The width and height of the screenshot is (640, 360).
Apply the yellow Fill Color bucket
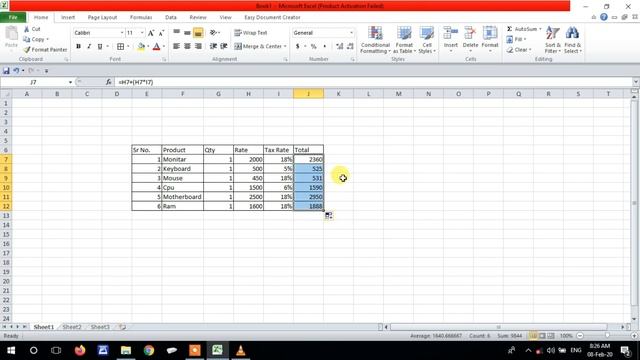click(x=141, y=47)
